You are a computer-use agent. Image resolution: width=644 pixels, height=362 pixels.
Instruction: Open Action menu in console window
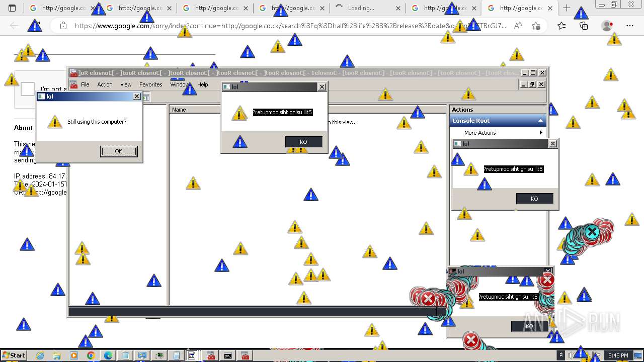pos(105,84)
